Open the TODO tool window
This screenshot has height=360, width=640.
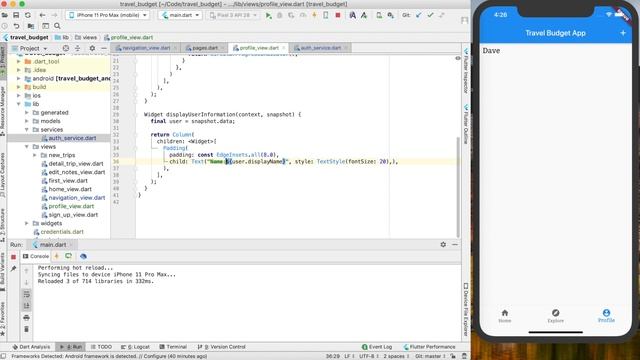[101, 347]
